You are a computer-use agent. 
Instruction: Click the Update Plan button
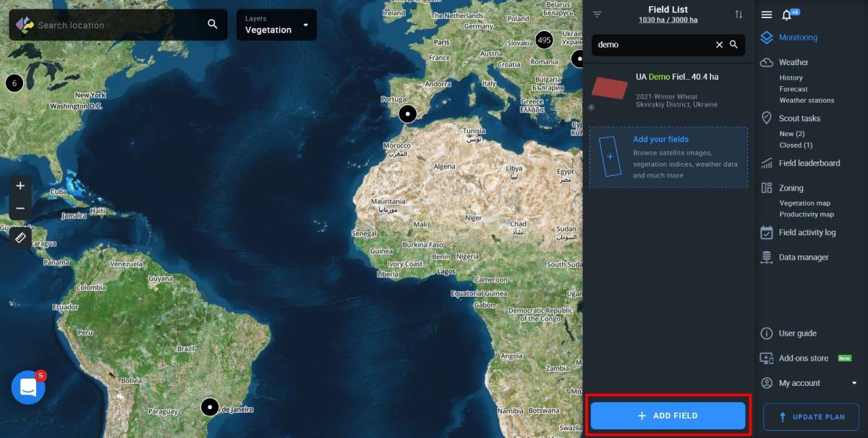811,417
